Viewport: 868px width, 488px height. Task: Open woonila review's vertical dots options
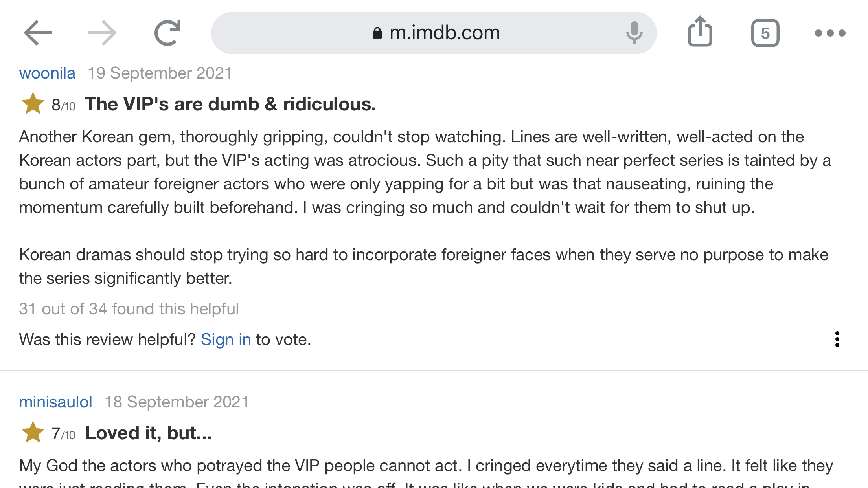point(837,339)
